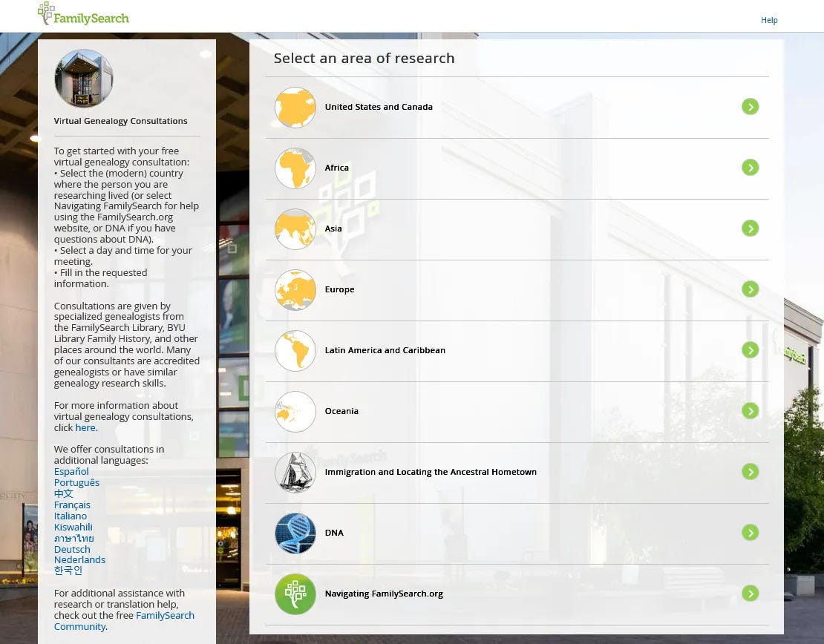
Task: Click green arrow for Latin America and Caribbean
Action: point(750,350)
